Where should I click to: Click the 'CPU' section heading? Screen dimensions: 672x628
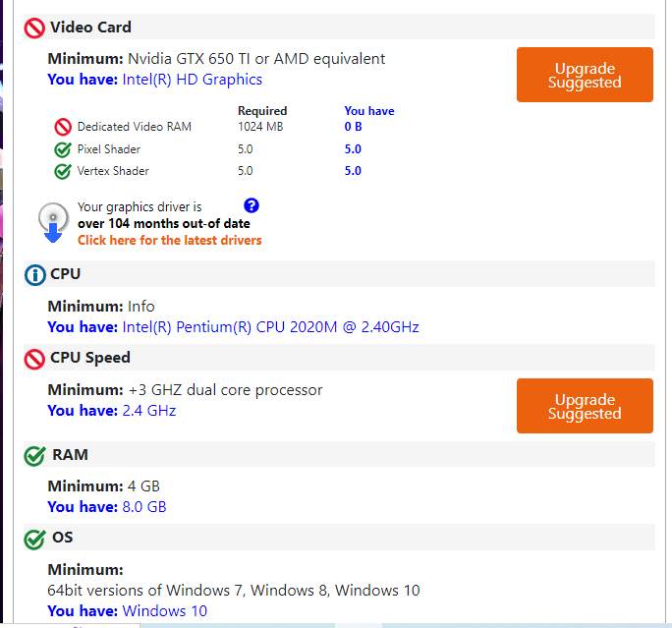coord(65,274)
